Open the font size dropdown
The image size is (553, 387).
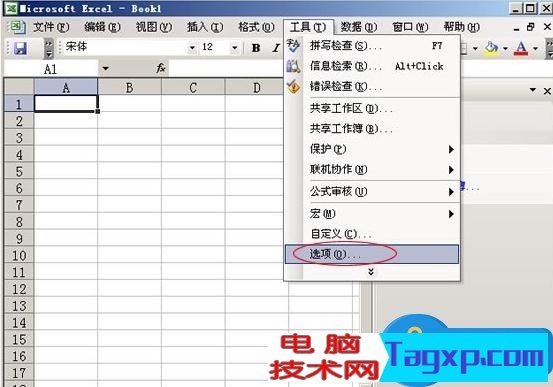[x=235, y=48]
